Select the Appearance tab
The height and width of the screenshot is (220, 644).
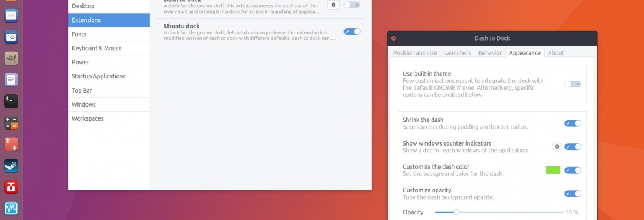click(524, 53)
